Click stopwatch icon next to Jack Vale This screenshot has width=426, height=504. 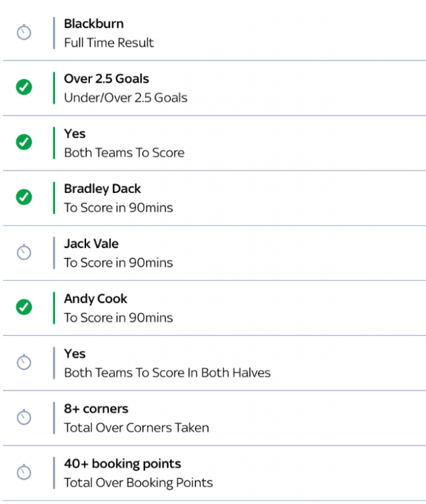point(24,253)
